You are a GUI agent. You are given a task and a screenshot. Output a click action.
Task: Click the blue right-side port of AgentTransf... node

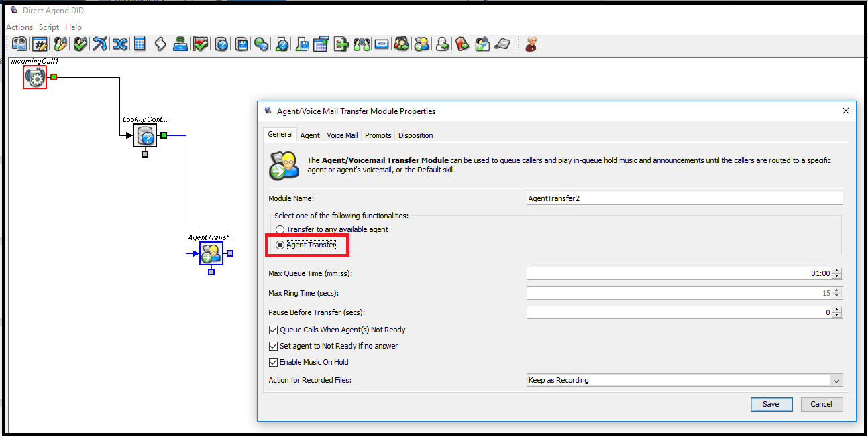tap(230, 253)
